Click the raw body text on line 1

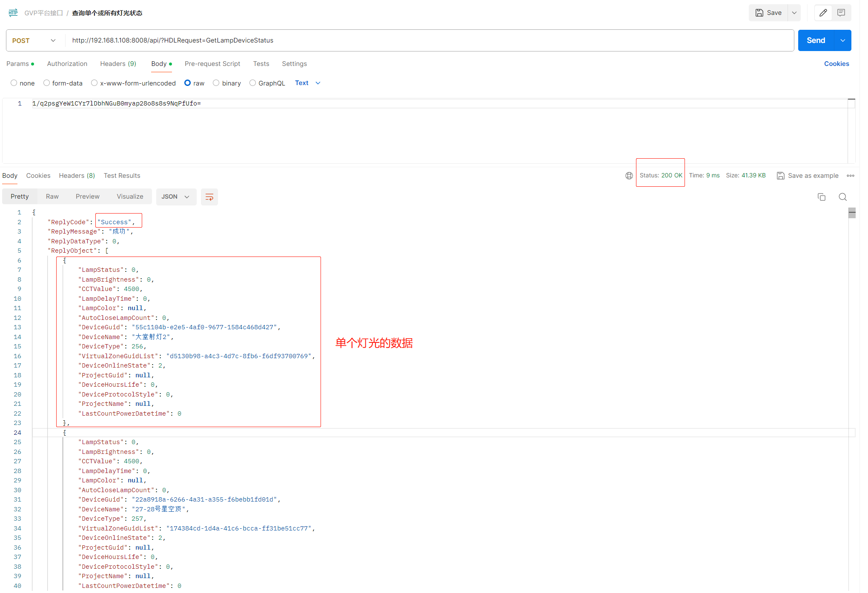[x=117, y=103]
